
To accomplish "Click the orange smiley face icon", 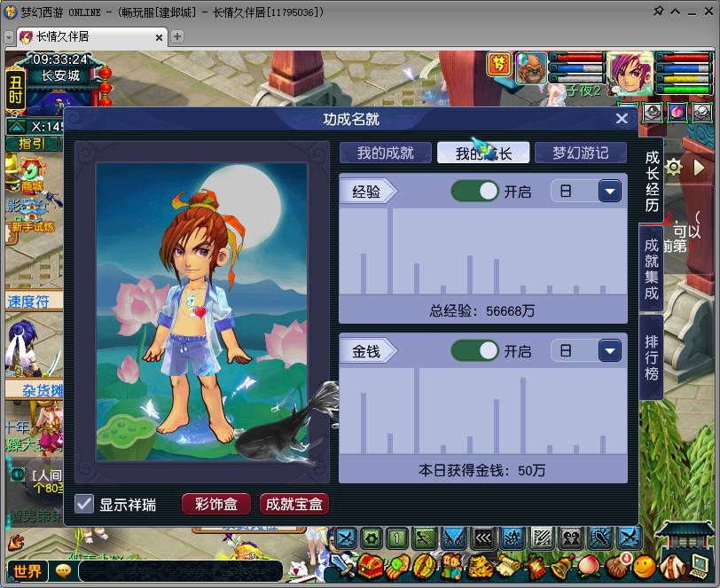I will pyautogui.click(x=645, y=568).
